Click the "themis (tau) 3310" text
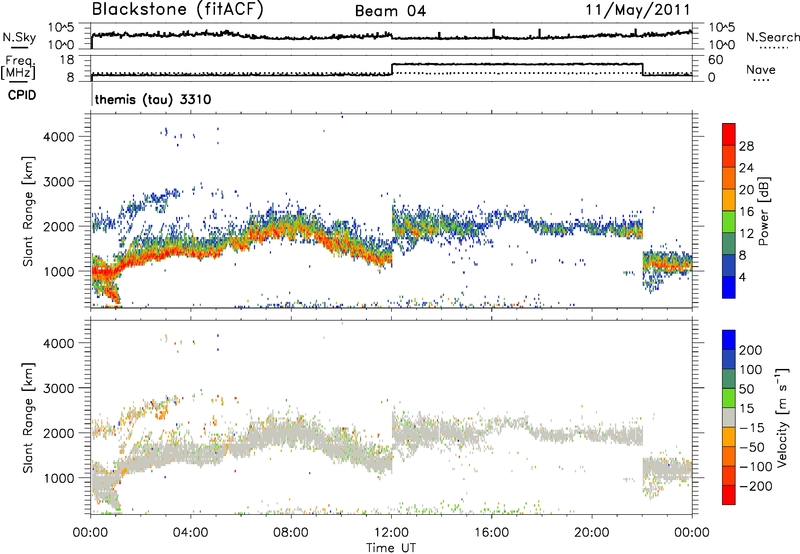Image resolution: width=800 pixels, height=554 pixels. click(153, 99)
